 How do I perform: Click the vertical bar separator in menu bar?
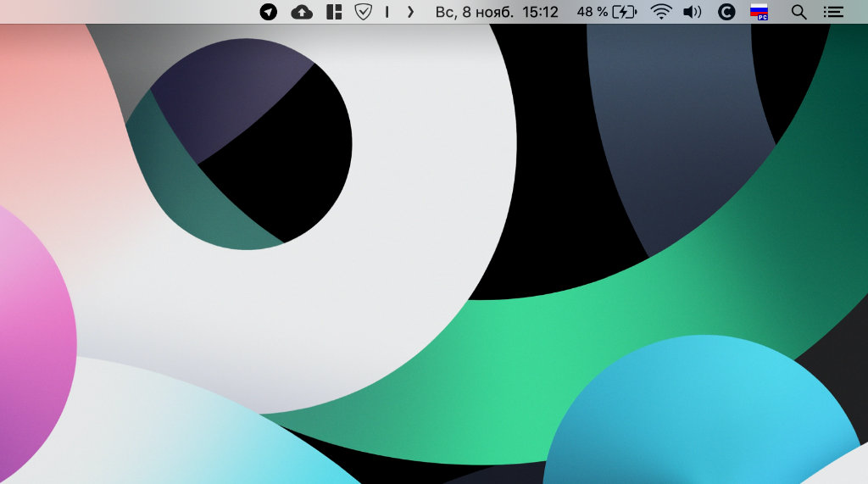387,12
